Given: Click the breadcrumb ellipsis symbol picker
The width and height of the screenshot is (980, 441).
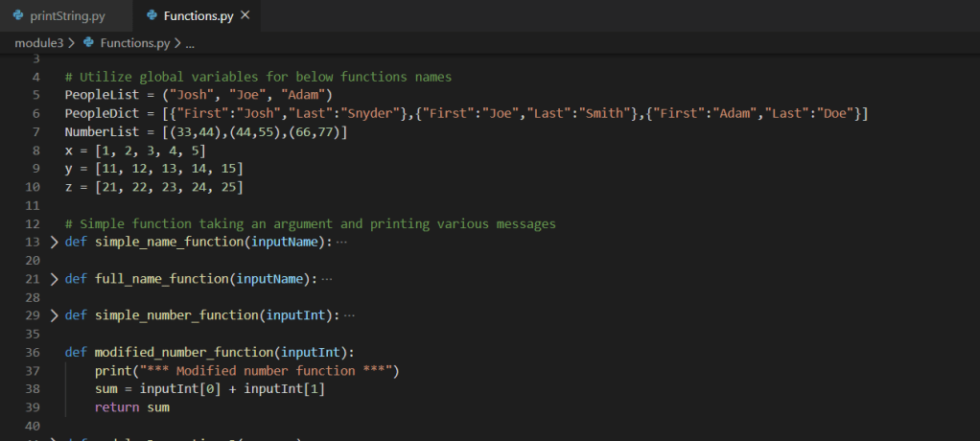Looking at the screenshot, I should (x=189, y=43).
